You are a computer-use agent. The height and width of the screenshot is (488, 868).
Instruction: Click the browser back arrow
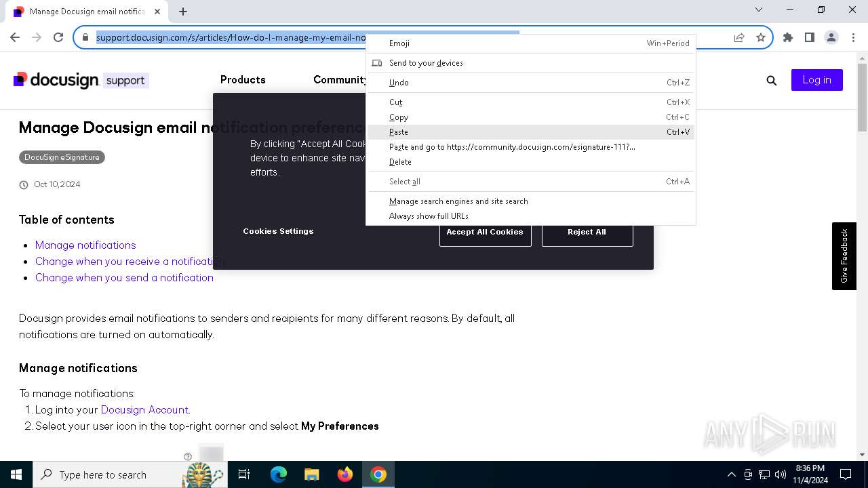(x=15, y=37)
